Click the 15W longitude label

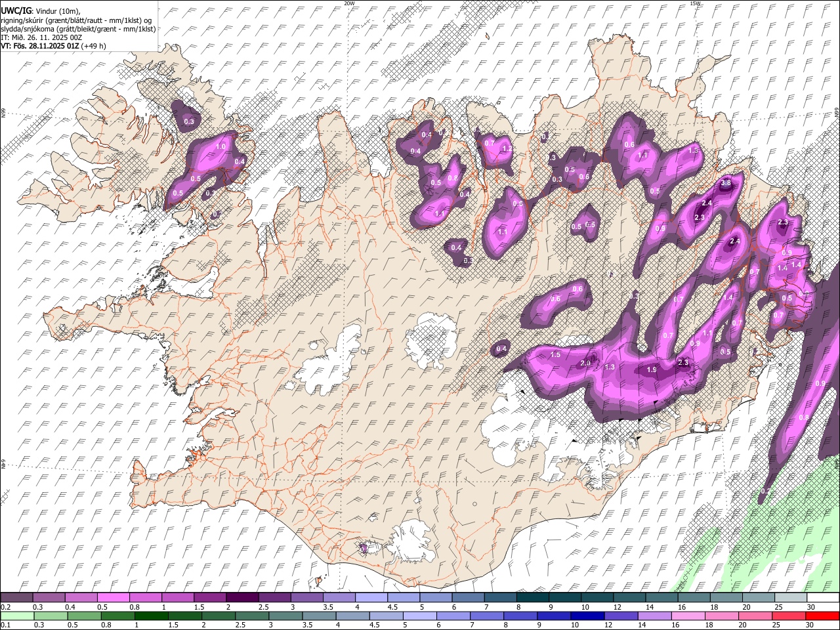tap(695, 3)
